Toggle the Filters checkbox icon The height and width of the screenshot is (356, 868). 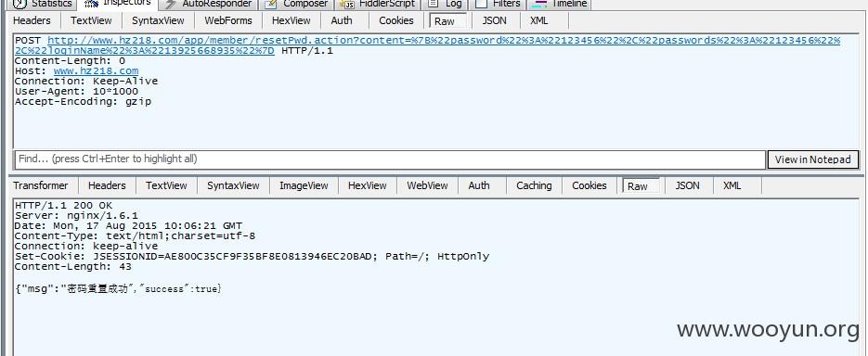(481, 4)
